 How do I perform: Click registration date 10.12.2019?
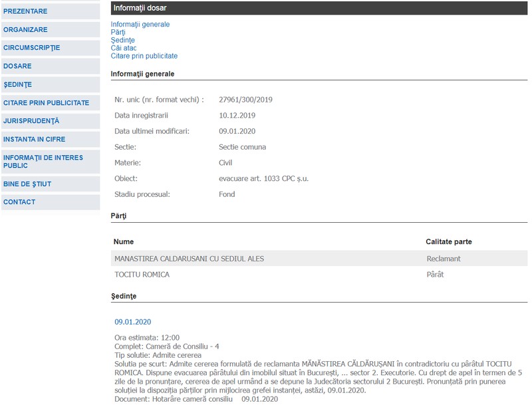pyautogui.click(x=237, y=116)
